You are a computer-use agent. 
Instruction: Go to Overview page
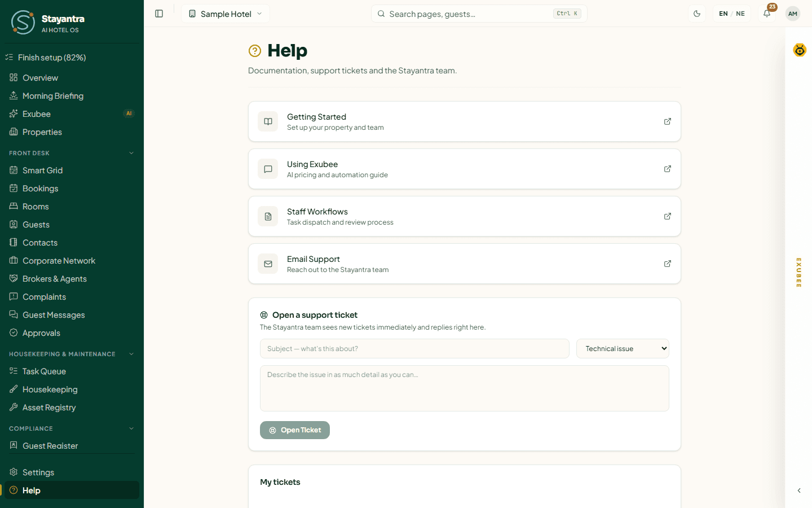[72, 78]
